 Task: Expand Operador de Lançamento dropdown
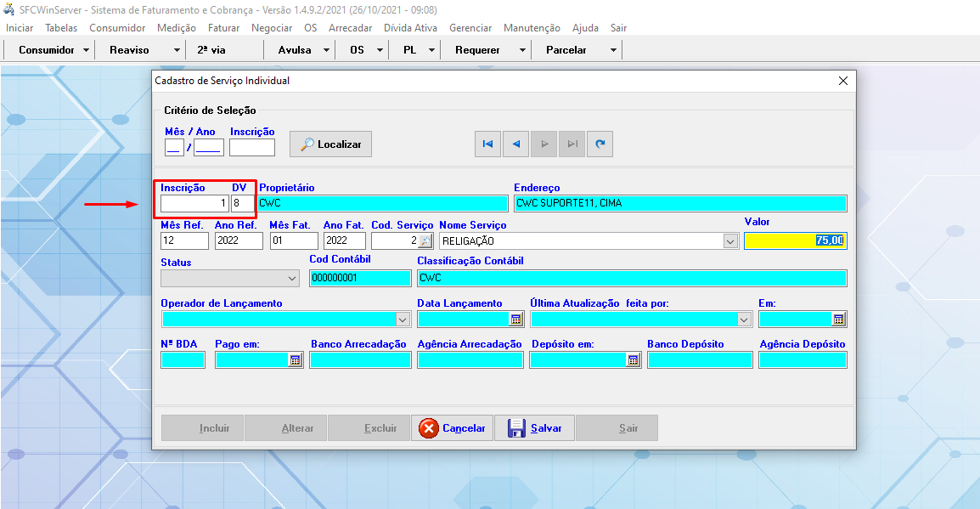click(403, 320)
